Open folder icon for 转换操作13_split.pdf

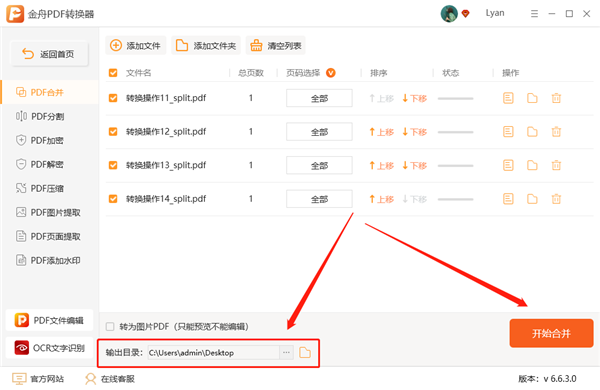(532, 165)
